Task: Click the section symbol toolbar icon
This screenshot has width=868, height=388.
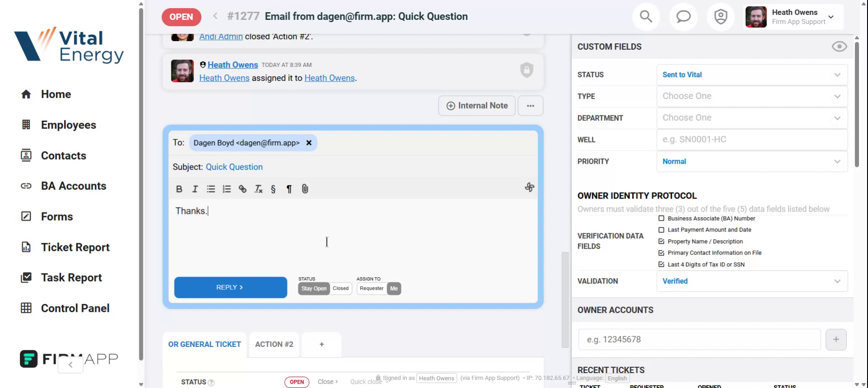Action: (x=273, y=189)
